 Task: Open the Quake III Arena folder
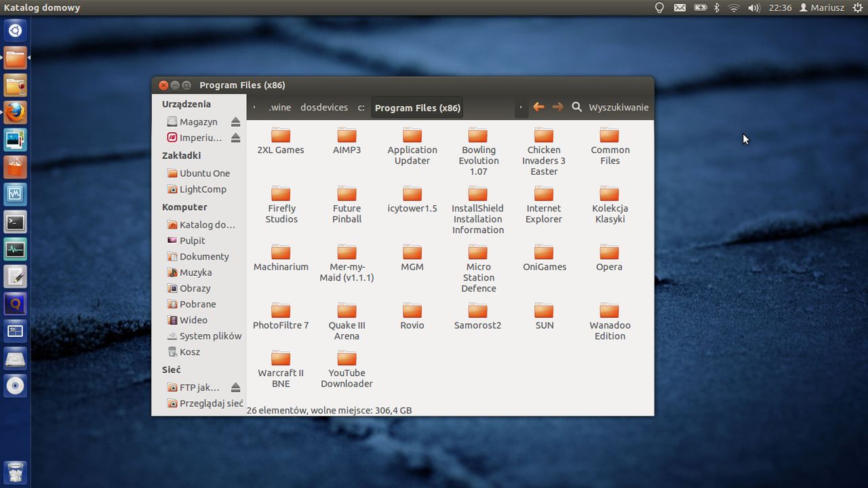347,321
